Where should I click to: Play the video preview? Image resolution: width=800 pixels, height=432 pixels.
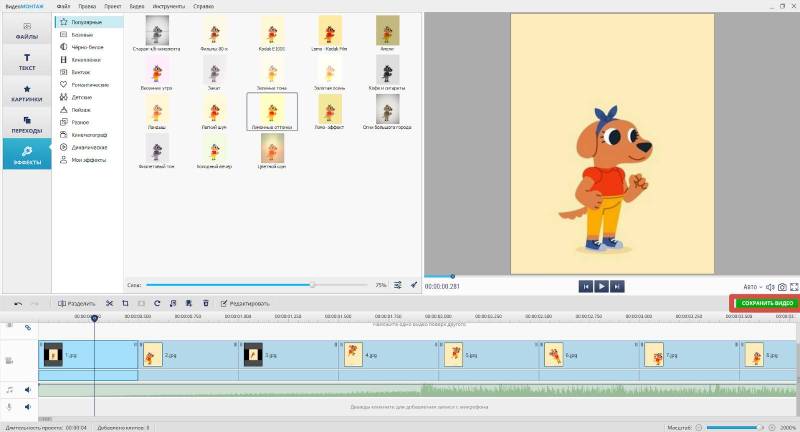click(x=602, y=287)
